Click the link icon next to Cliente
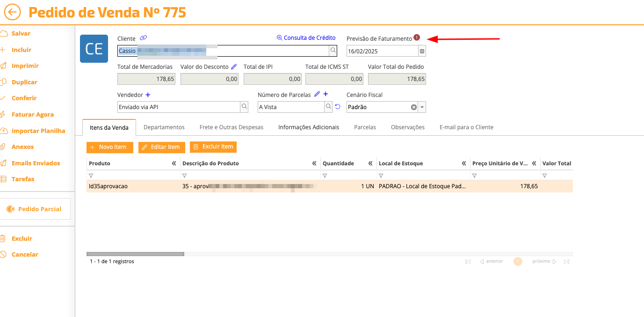Image resolution: width=644 pixels, height=317 pixels. coord(143,38)
